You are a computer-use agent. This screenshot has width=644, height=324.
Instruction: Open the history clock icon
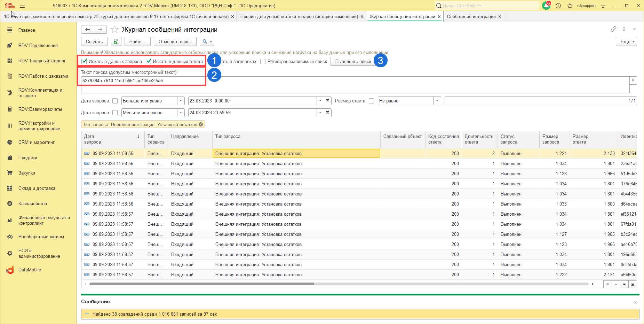(x=558, y=6)
